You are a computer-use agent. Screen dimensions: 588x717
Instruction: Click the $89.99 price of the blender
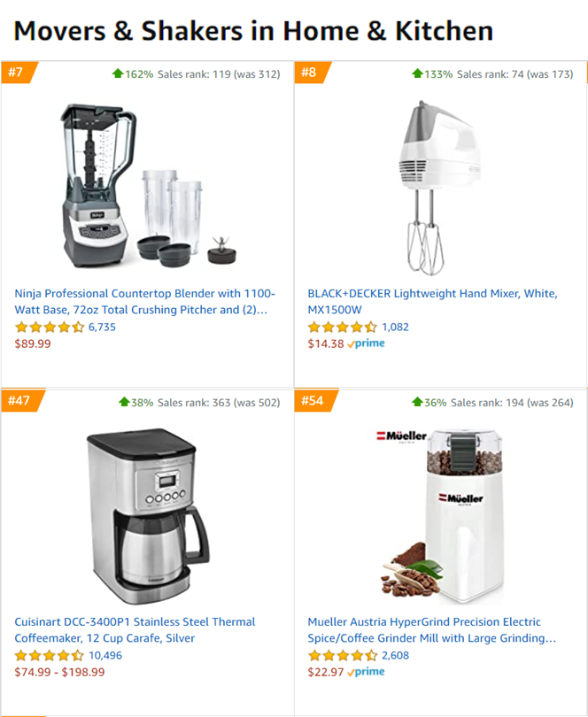tap(33, 343)
